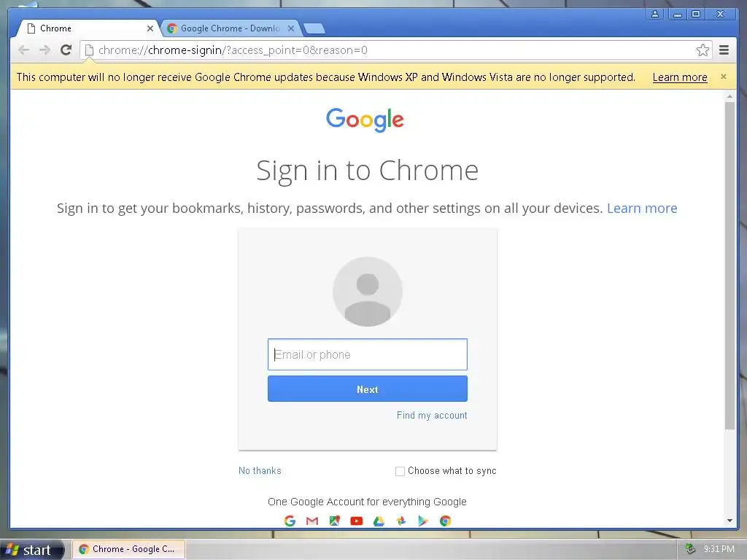This screenshot has width=747, height=560.
Task: Click the Google G service icon
Action: (x=290, y=521)
